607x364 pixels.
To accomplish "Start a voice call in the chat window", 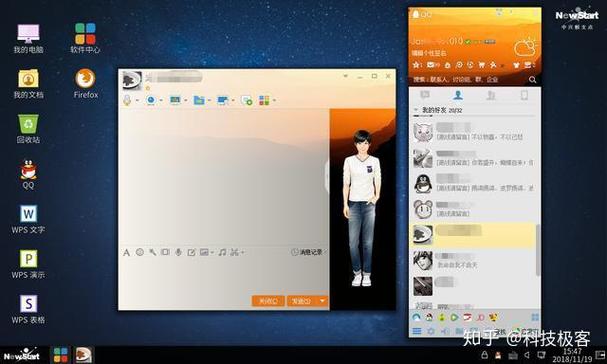I will 127,100.
